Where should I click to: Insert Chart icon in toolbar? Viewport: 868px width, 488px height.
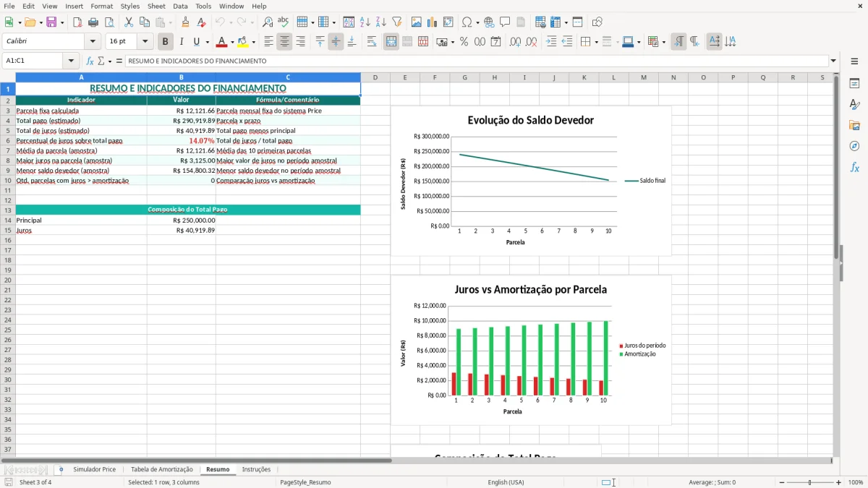[433, 22]
